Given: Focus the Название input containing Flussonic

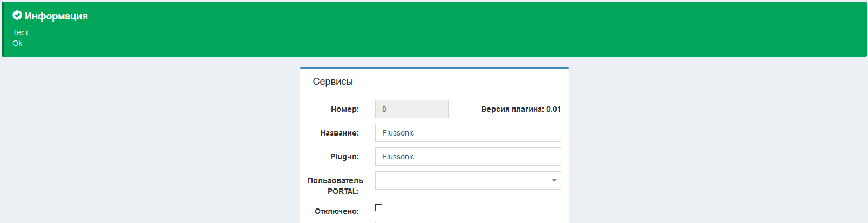Looking at the screenshot, I should 467,133.
